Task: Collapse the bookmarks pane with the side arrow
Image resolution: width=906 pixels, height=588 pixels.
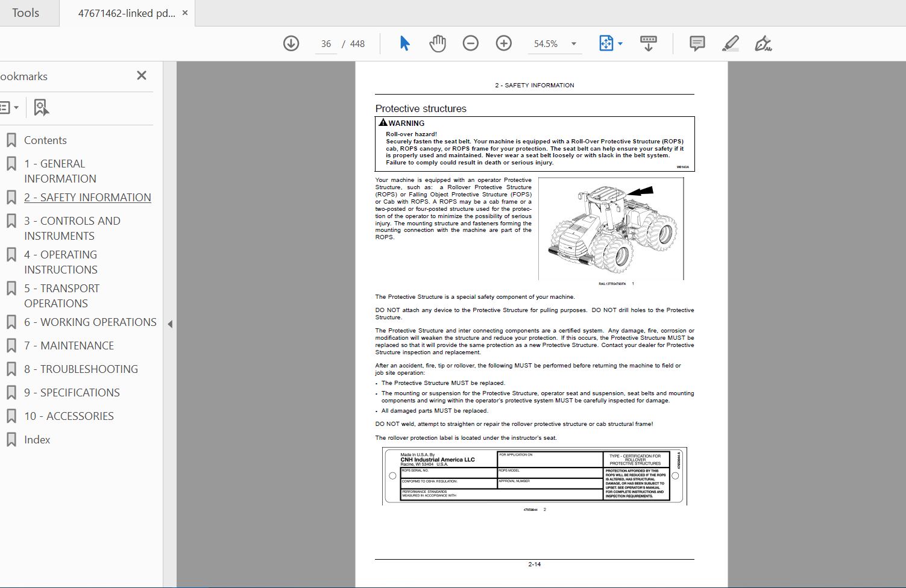Action: click(170, 324)
